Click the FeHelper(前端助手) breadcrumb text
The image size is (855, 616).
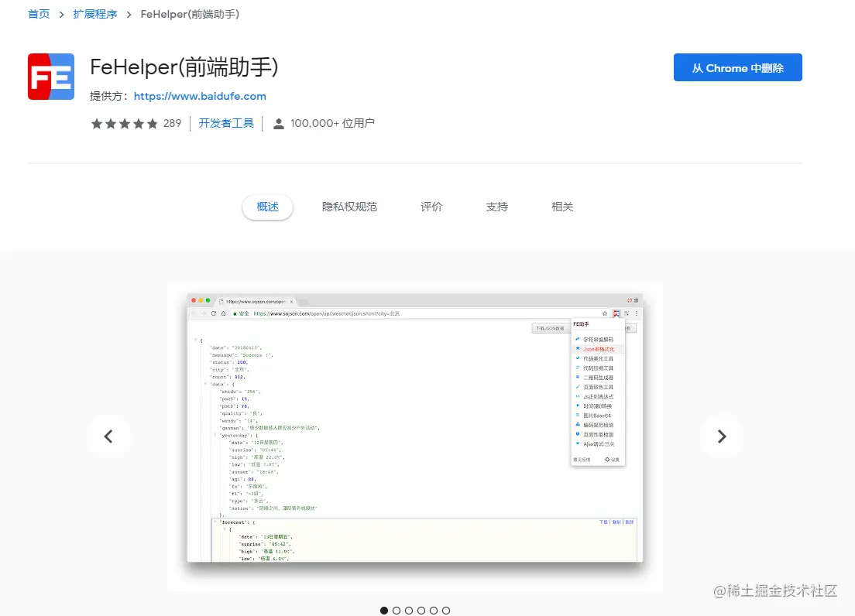190,14
